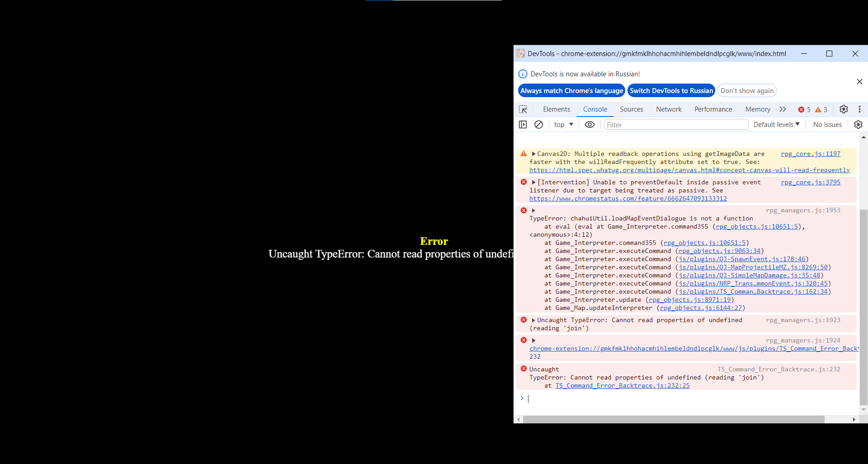Image resolution: width=868 pixels, height=464 pixels.
Task: Click the yellow Error heading in game window
Action: [x=434, y=241]
